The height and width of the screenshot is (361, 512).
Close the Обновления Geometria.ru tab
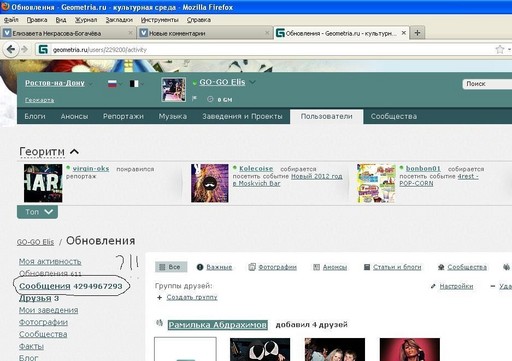[x=404, y=33]
